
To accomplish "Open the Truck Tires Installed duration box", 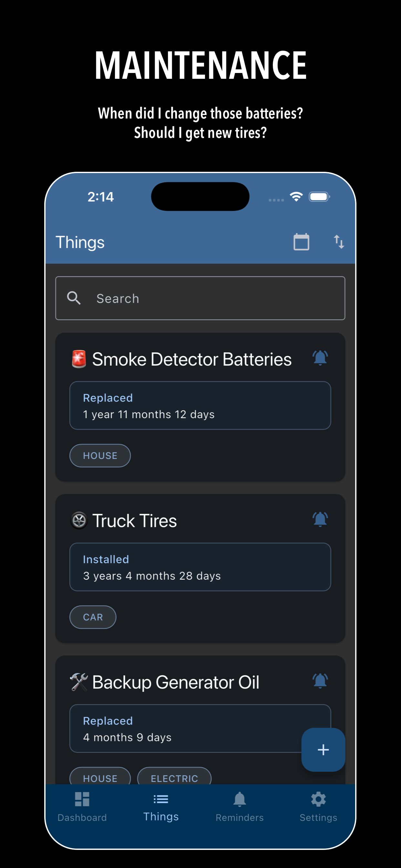I will [200, 567].
